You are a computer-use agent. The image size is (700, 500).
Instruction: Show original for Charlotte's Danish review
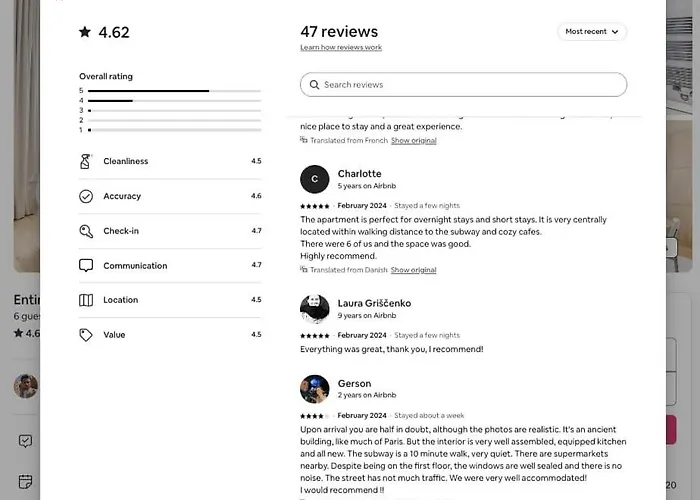click(413, 270)
